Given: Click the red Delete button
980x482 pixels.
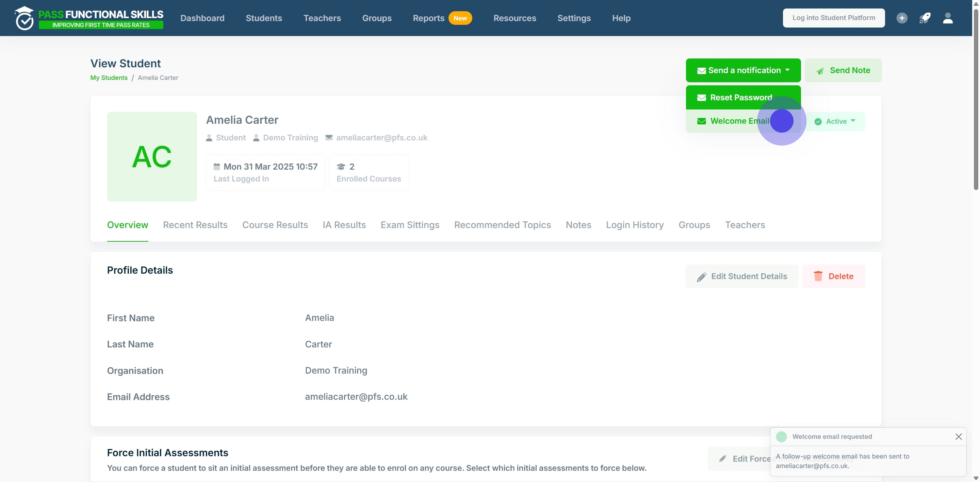Looking at the screenshot, I should (833, 276).
